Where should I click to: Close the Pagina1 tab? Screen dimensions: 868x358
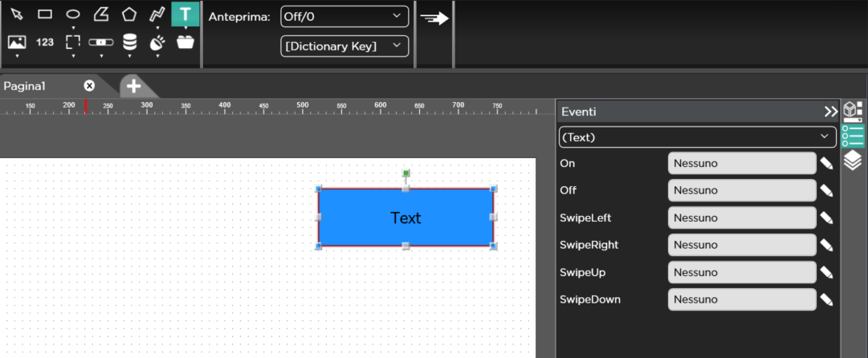(x=89, y=86)
